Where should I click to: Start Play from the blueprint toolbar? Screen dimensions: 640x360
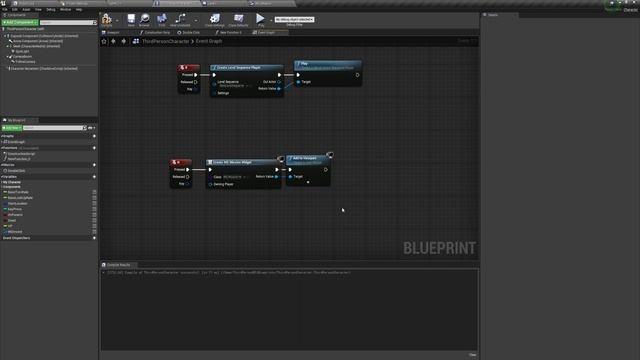coord(260,19)
